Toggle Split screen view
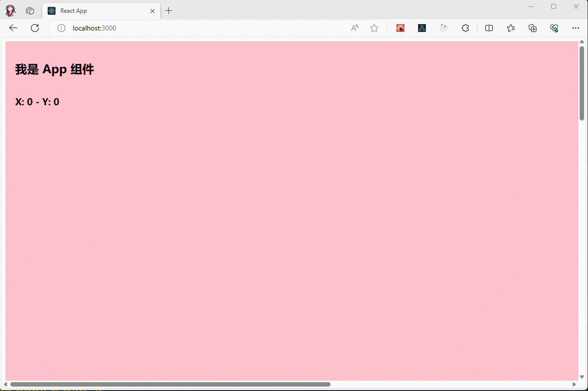Screen dimensions: 588x391 click(x=489, y=28)
